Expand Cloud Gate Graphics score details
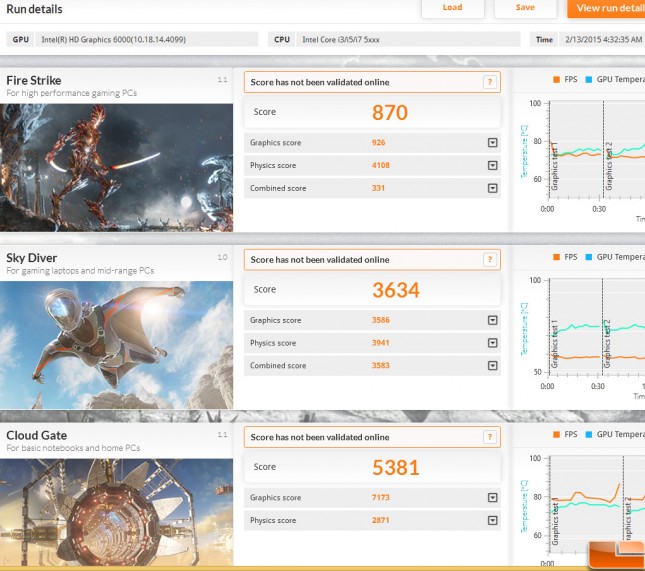 click(x=492, y=498)
